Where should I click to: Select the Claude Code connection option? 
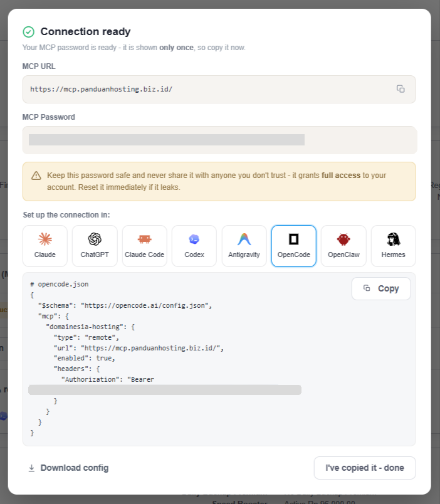click(x=144, y=246)
